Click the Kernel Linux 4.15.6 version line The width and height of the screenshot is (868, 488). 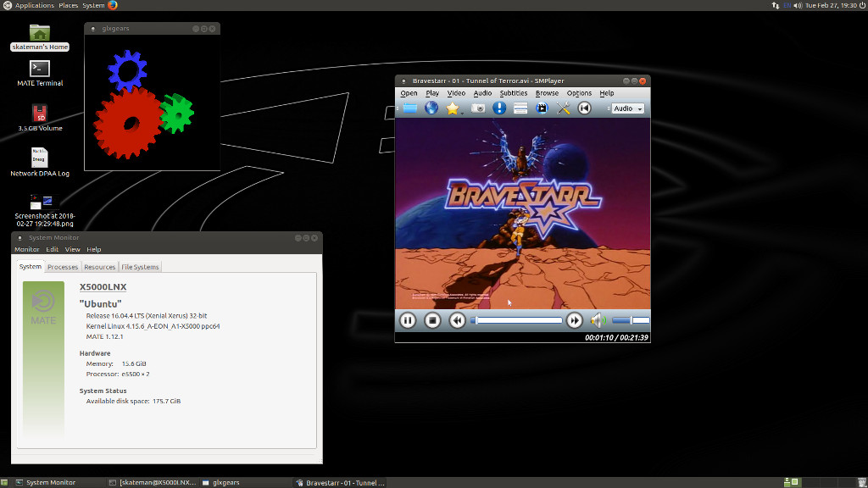[153, 326]
